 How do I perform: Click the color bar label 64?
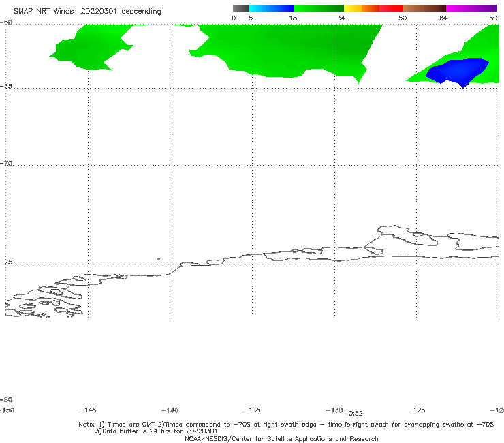443,18
